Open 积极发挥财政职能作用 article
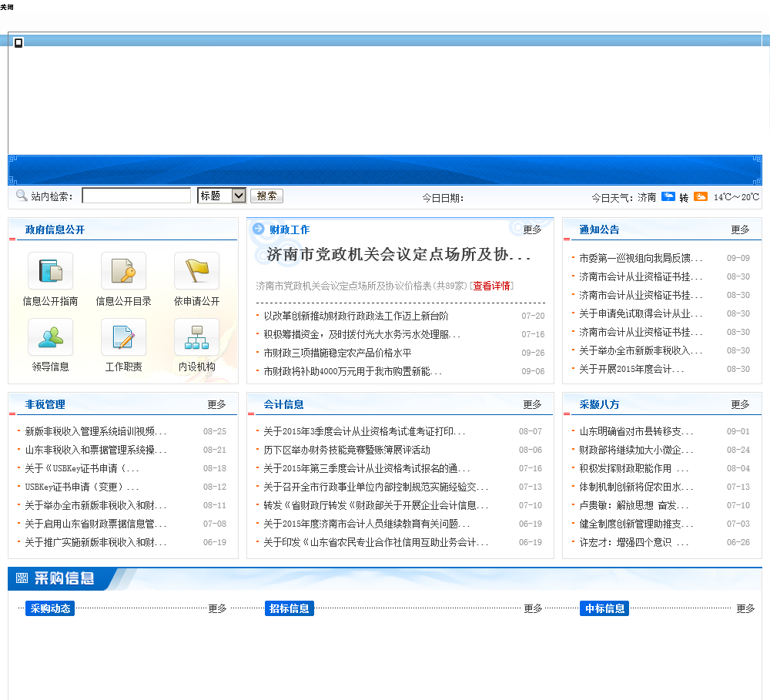The image size is (770, 700). [x=634, y=468]
